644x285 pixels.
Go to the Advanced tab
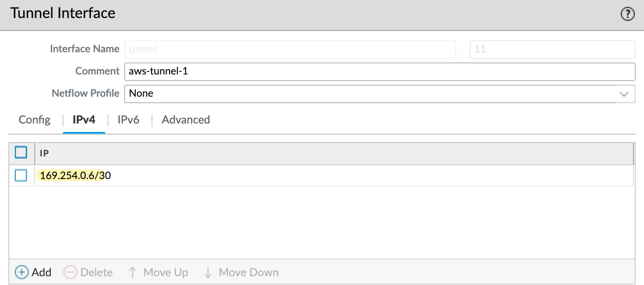[186, 120]
